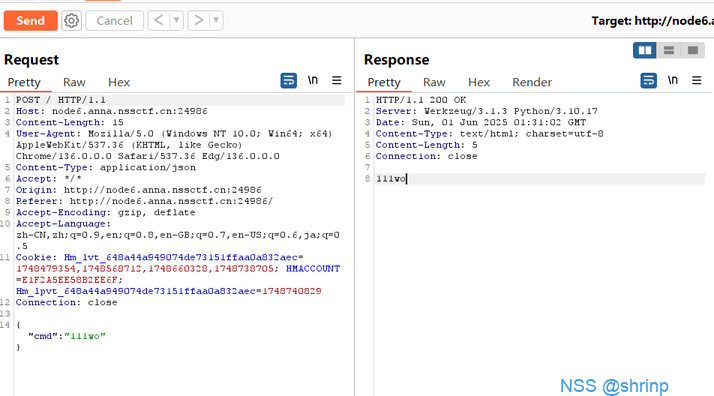Switch Request panel to Hex tab

(119, 82)
